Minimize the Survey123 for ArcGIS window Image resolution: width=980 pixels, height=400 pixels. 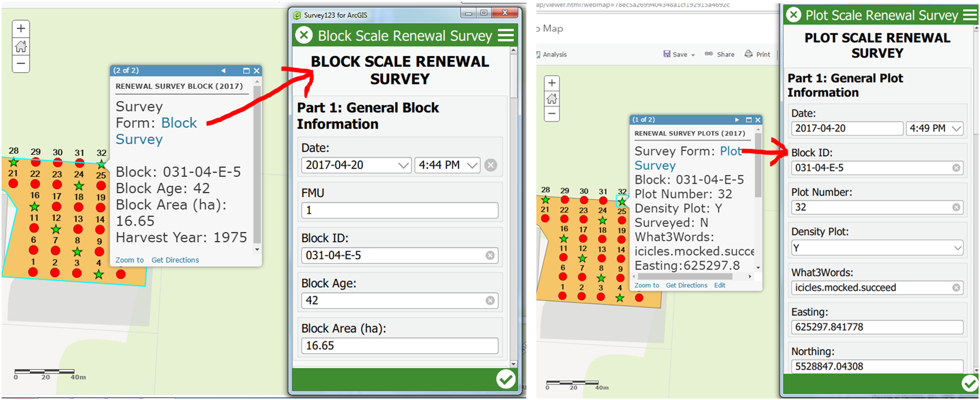[468, 13]
